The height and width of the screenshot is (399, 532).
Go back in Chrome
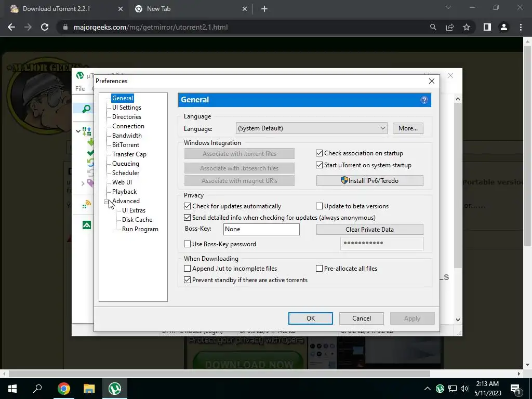pyautogui.click(x=11, y=27)
